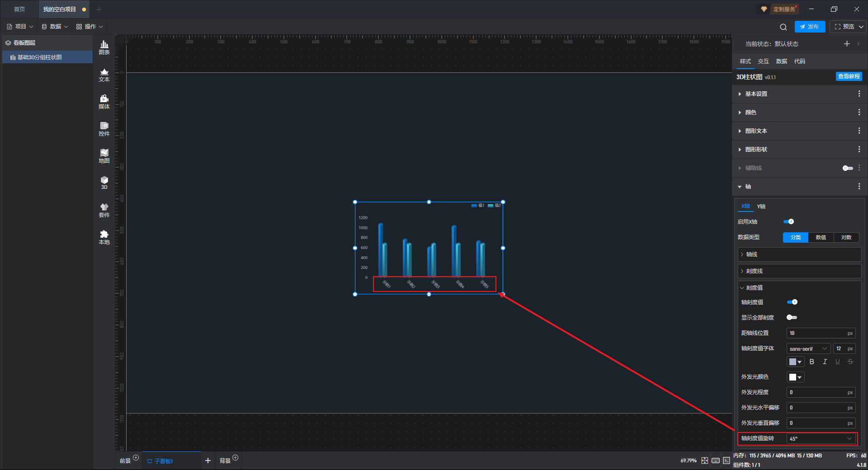Switch to the 数据 properties tab
Viewport: 868px width, 470px height.
click(x=782, y=61)
